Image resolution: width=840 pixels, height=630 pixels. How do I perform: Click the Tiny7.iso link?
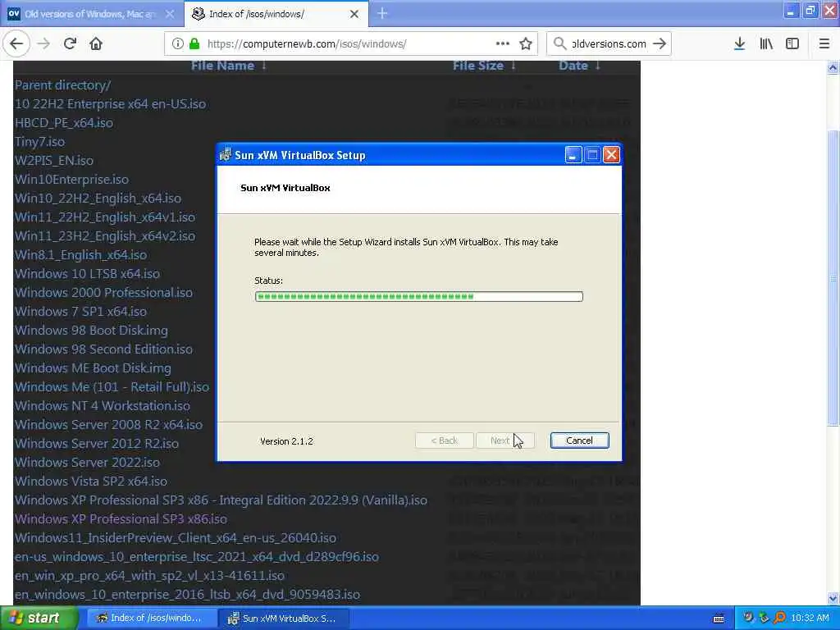pyautogui.click(x=39, y=142)
